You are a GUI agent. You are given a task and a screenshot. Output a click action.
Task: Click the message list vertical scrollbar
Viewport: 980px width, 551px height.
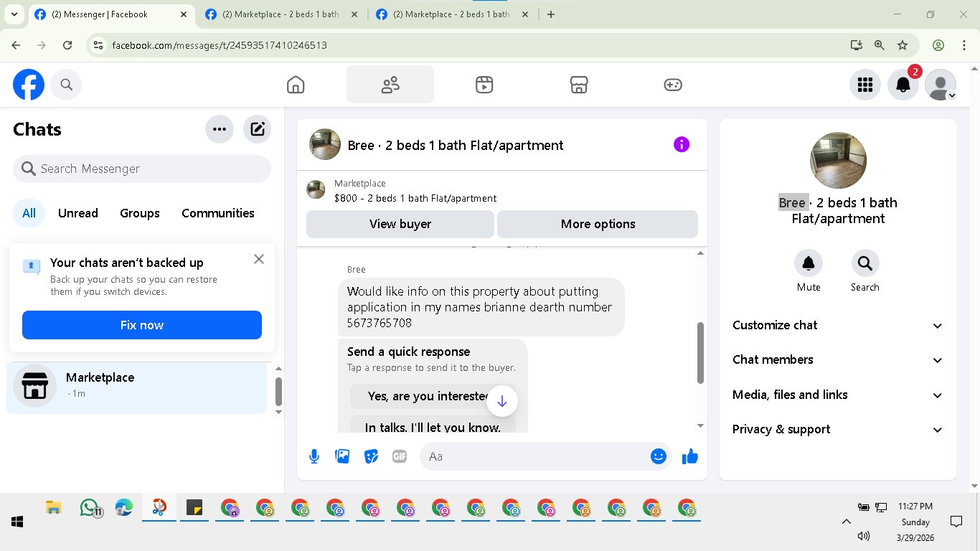(x=700, y=352)
